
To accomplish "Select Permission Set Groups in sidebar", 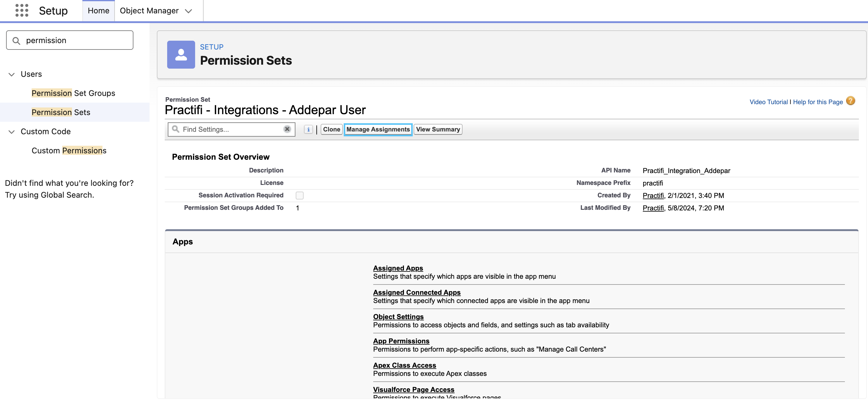I will tap(74, 93).
